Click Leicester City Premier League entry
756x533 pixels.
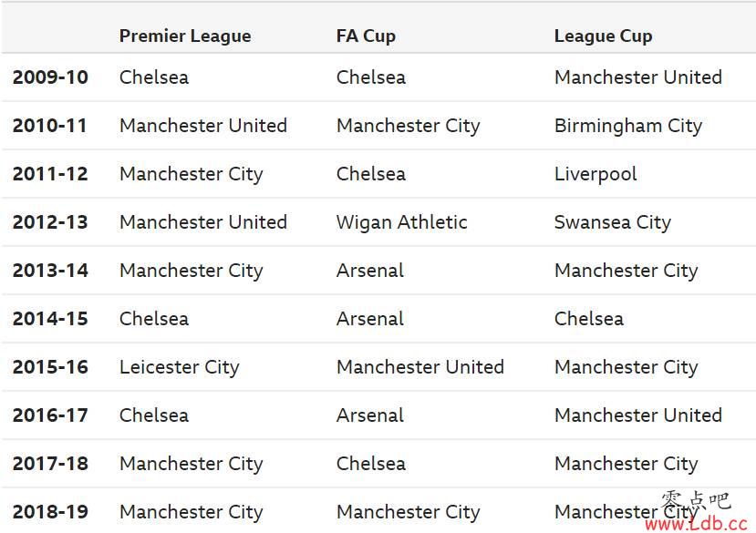pos(180,368)
